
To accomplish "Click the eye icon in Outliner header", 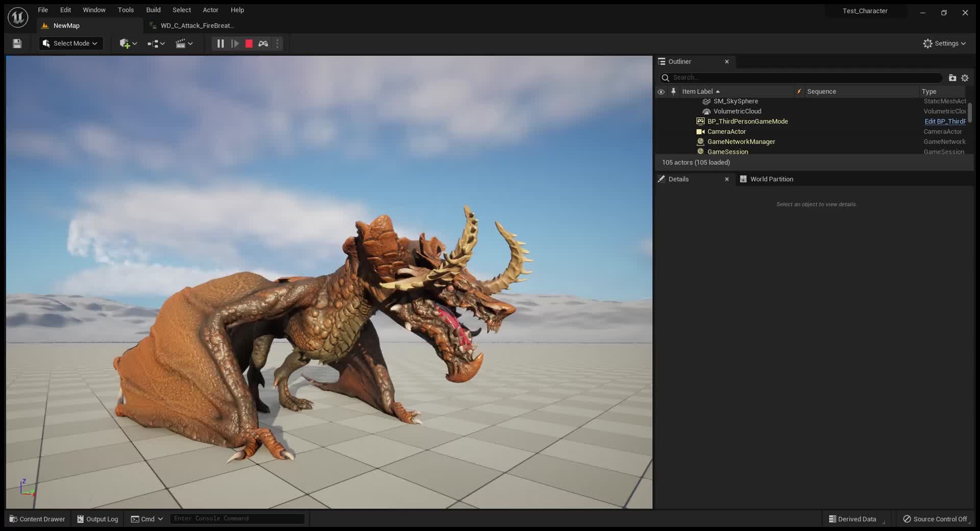I will [661, 91].
